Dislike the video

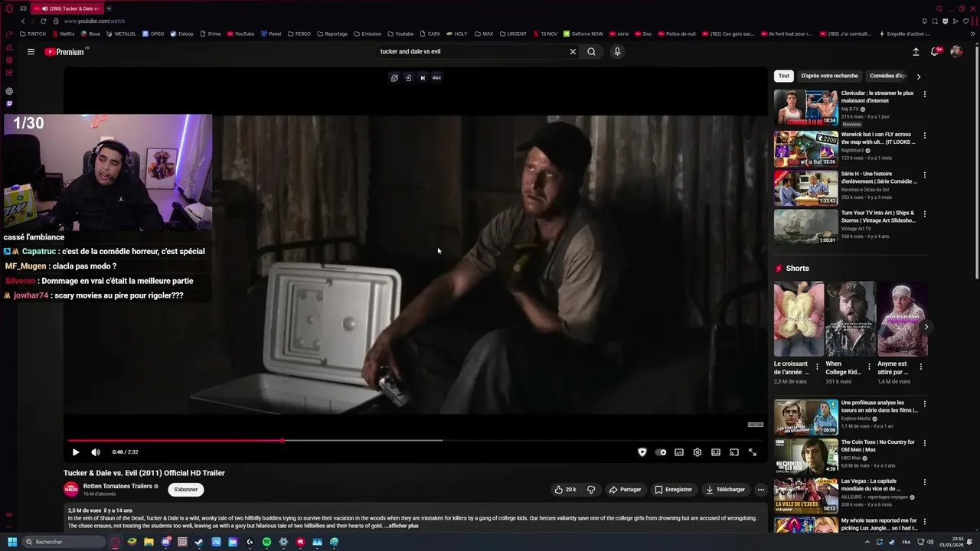coord(591,490)
